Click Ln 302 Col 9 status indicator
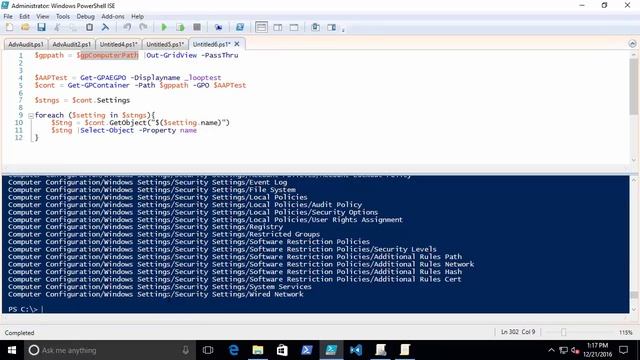Viewport: 640px width, 360px height. 518,332
